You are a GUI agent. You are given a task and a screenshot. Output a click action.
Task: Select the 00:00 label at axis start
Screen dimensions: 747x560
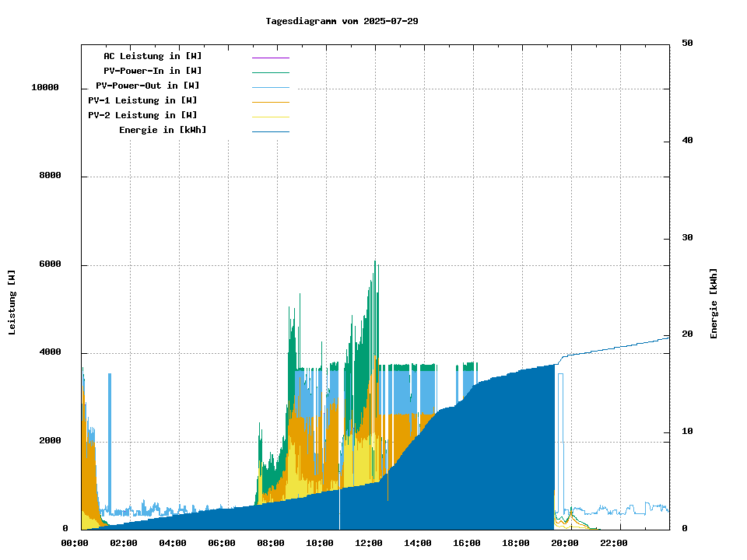pos(75,543)
